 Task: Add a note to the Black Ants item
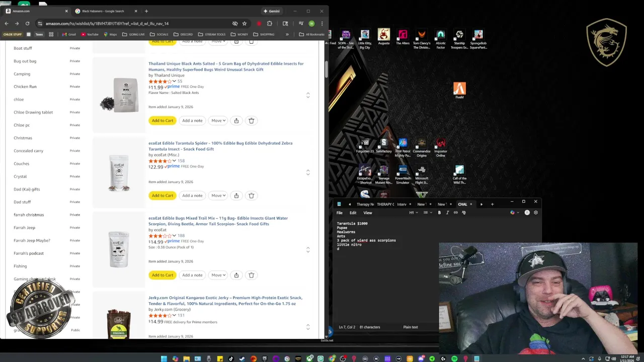coord(192,121)
